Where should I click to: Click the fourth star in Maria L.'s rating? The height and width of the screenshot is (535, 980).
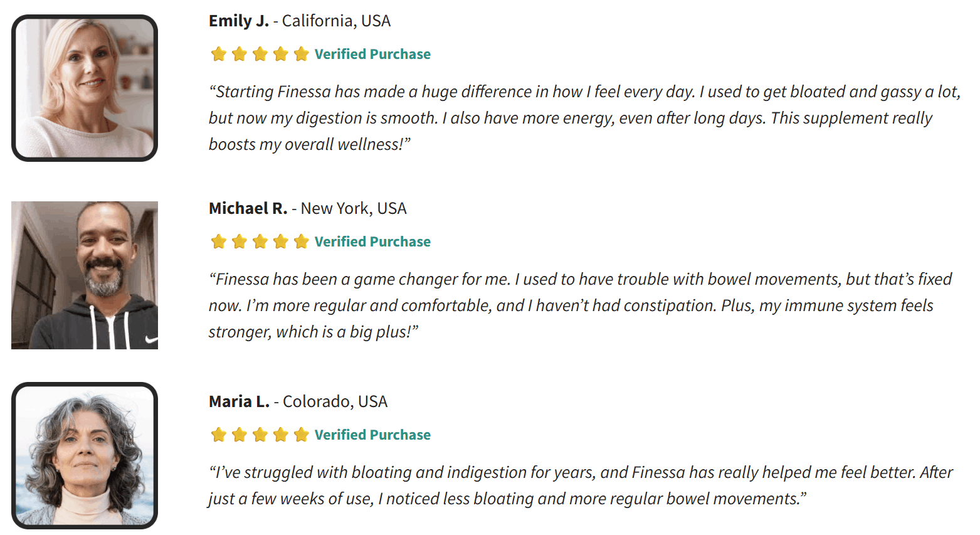click(x=280, y=435)
